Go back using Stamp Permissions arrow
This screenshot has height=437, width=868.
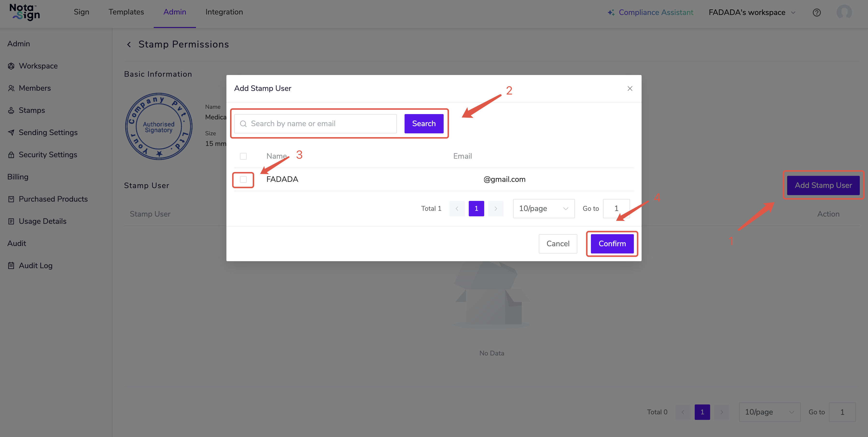point(129,44)
